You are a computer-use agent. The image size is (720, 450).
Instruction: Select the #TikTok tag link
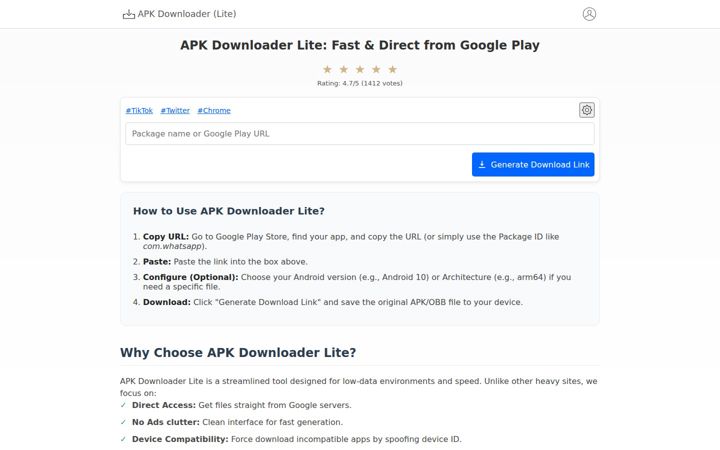[x=139, y=111]
